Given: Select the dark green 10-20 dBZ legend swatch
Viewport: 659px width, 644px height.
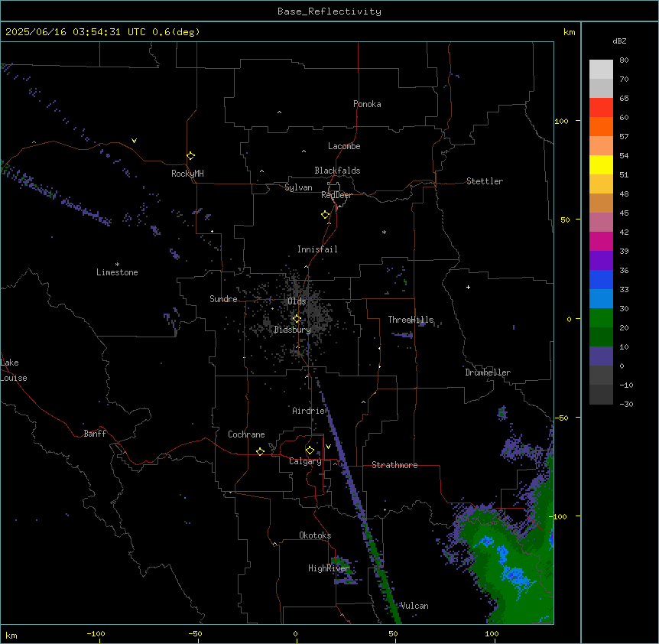Looking at the screenshot, I should click(601, 337).
